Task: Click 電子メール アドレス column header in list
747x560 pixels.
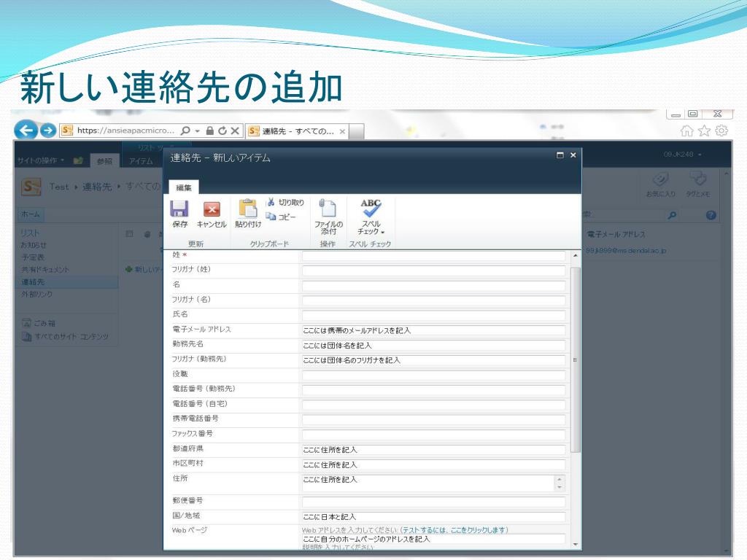Action: pyautogui.click(x=616, y=234)
